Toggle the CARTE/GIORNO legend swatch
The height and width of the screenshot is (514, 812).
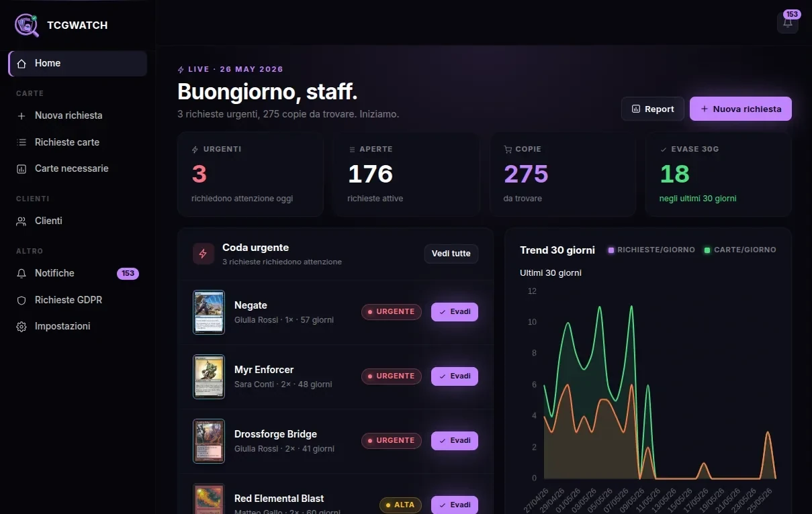coord(707,250)
